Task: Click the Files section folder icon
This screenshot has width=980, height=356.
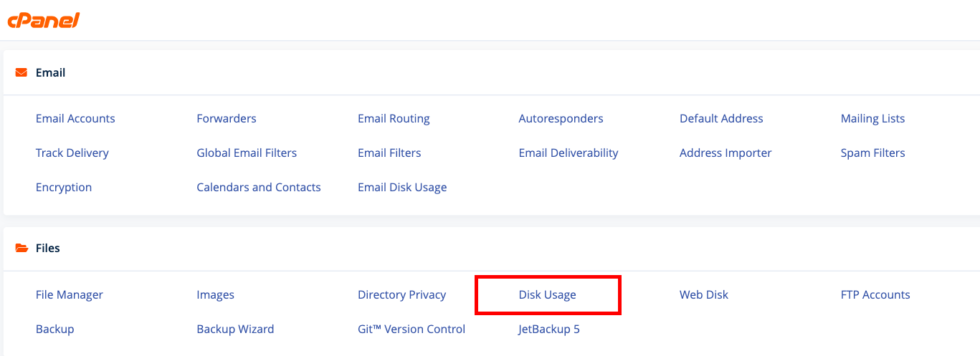Action: coord(22,248)
